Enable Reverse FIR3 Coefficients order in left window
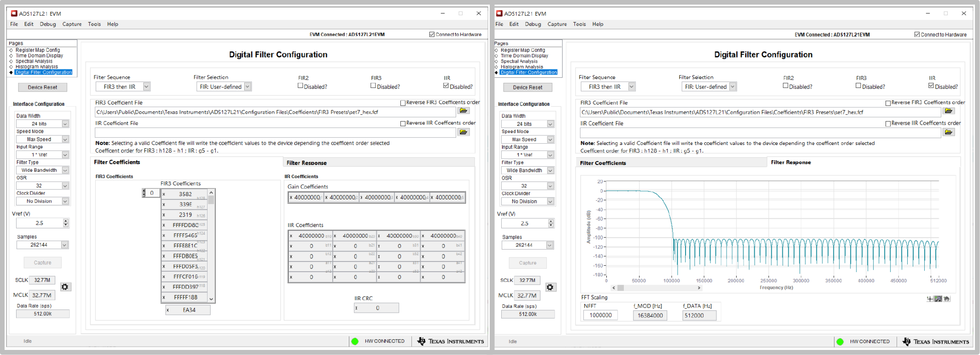980x355 pixels. pyautogui.click(x=403, y=103)
